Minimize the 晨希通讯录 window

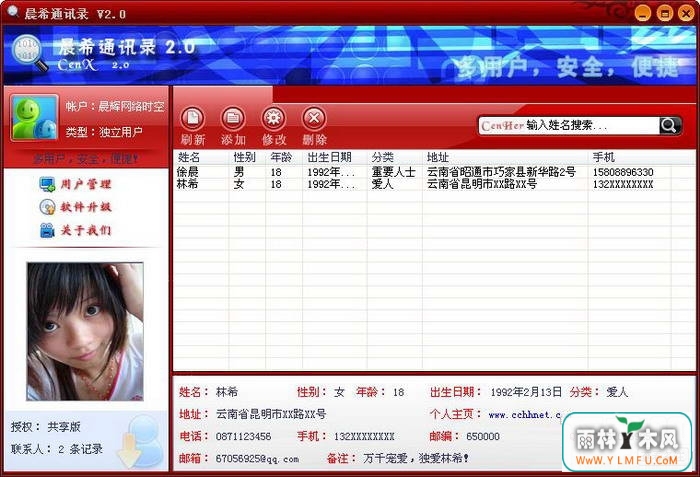pos(642,13)
